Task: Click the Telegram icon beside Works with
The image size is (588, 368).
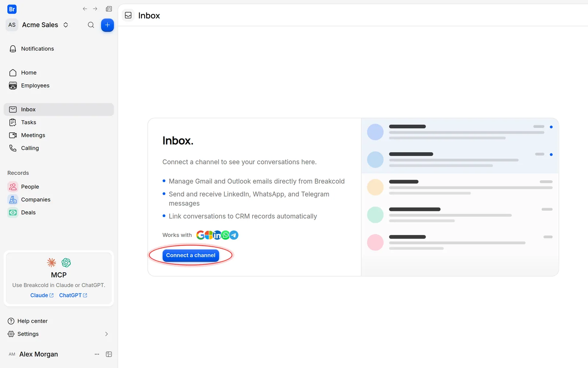Action: point(234,235)
